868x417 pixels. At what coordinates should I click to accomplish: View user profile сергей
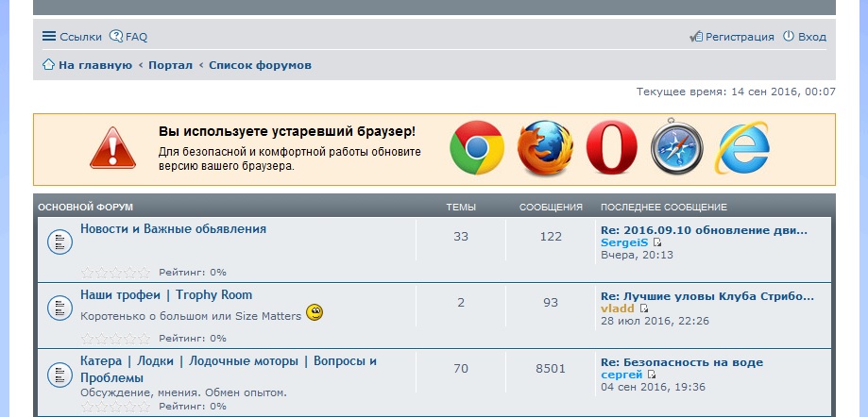pos(621,375)
